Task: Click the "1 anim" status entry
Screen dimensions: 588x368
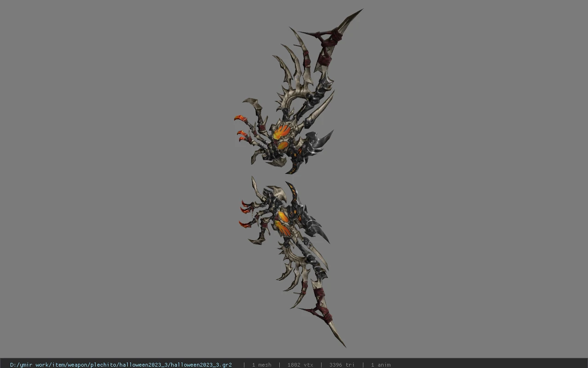Action: (x=381, y=365)
